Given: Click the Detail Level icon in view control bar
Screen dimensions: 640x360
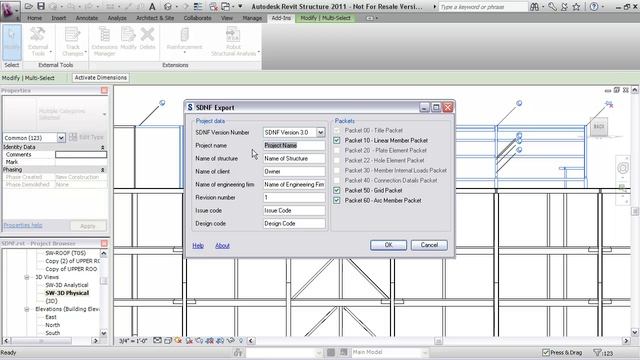Looking at the screenshot, I should pyautogui.click(x=157, y=340).
